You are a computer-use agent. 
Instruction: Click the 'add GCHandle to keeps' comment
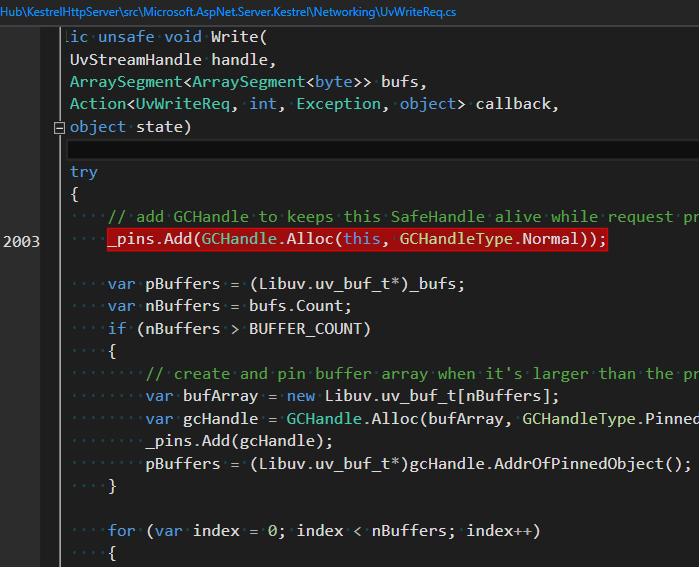(x=403, y=217)
